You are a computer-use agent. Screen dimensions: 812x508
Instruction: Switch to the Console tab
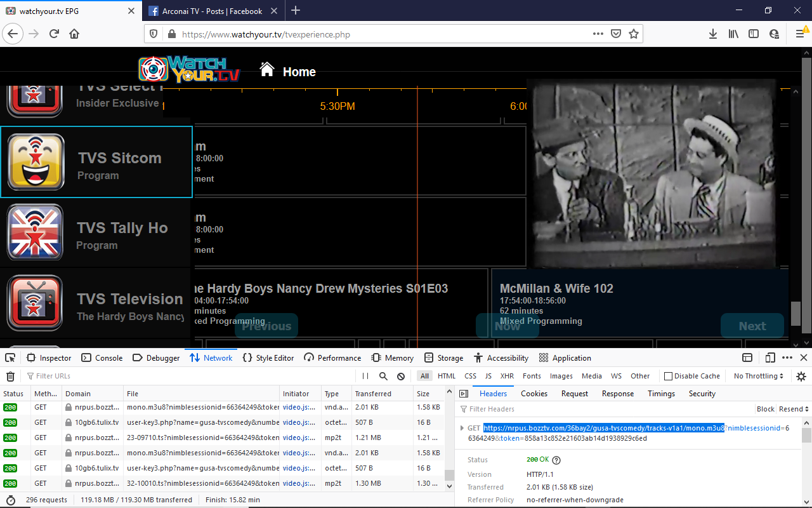tap(102, 358)
